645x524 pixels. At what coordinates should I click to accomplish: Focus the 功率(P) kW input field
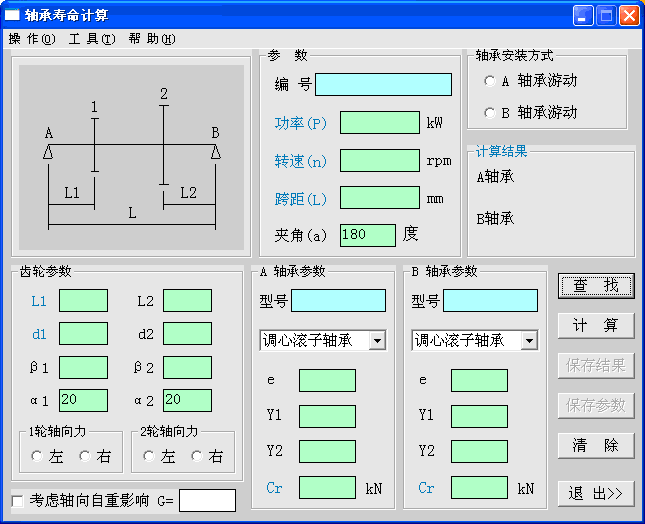pos(379,123)
